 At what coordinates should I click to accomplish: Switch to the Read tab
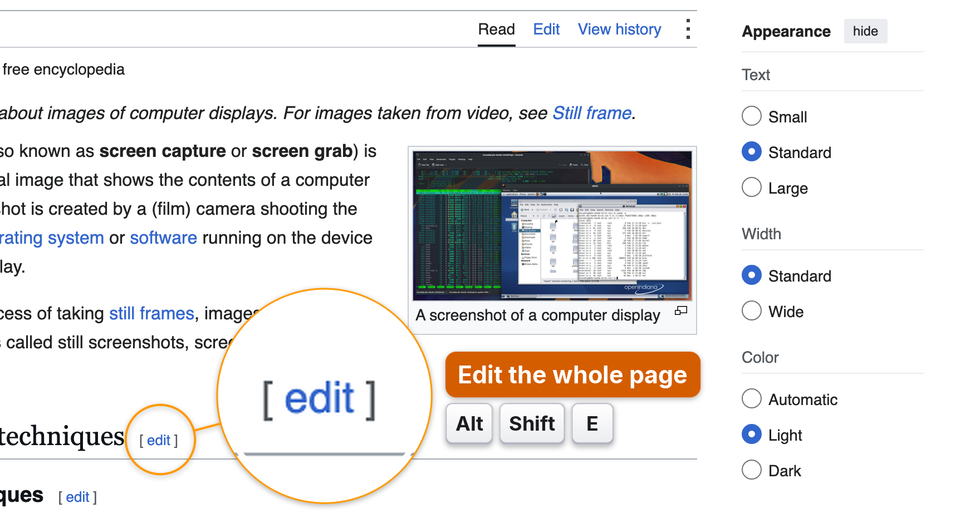point(496,29)
